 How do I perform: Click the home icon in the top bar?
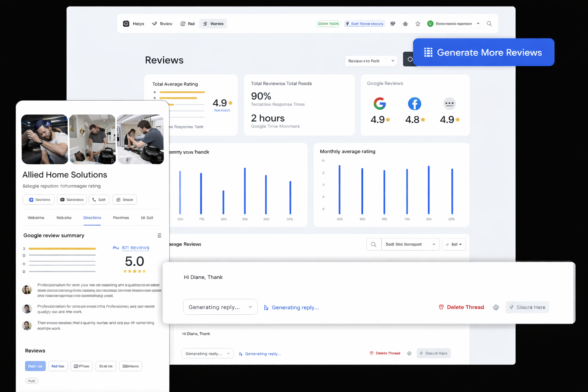tap(405, 24)
